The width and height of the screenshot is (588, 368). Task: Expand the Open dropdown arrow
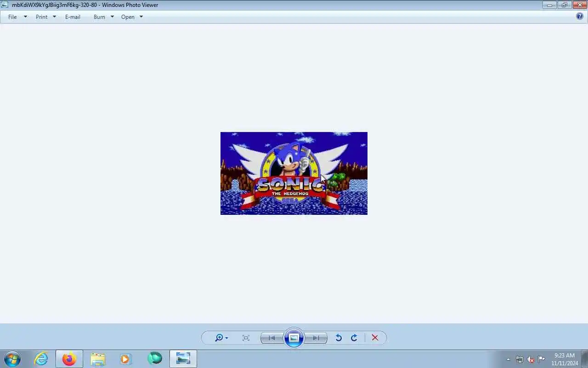[141, 17]
